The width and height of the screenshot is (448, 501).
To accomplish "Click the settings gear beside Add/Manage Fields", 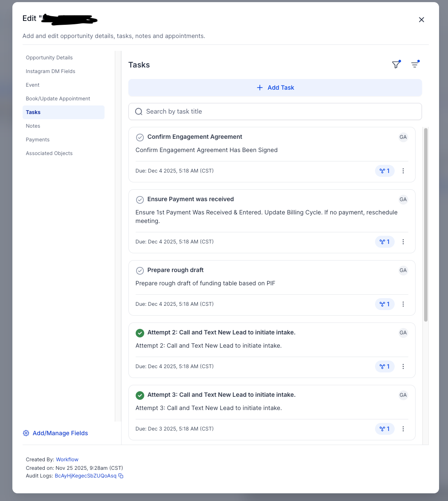I will pyautogui.click(x=26, y=433).
